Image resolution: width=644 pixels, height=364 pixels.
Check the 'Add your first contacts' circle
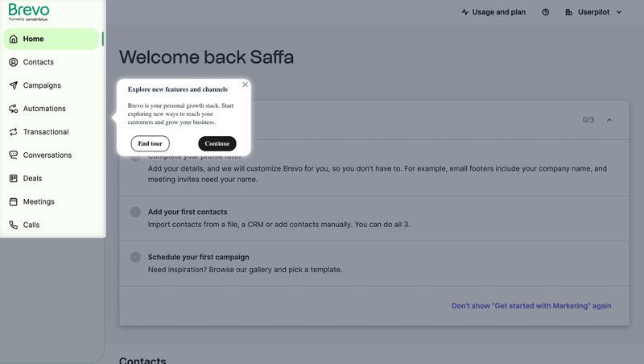pyautogui.click(x=135, y=212)
